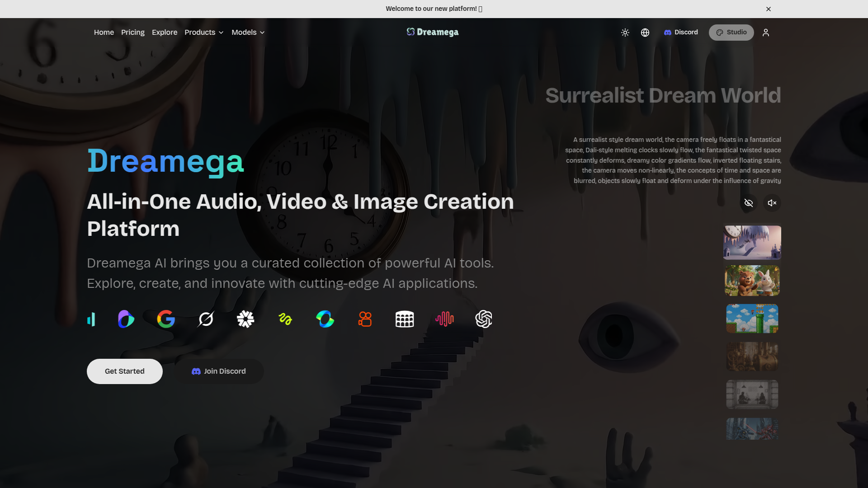The height and width of the screenshot is (488, 868).
Task: Toggle light theme with sun icon
Action: pyautogui.click(x=625, y=33)
